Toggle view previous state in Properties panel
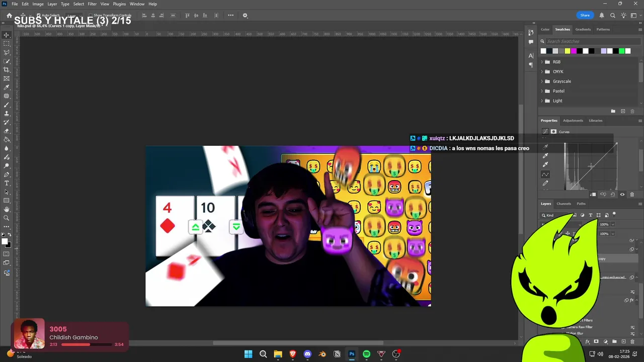644x362 pixels. [x=603, y=195]
